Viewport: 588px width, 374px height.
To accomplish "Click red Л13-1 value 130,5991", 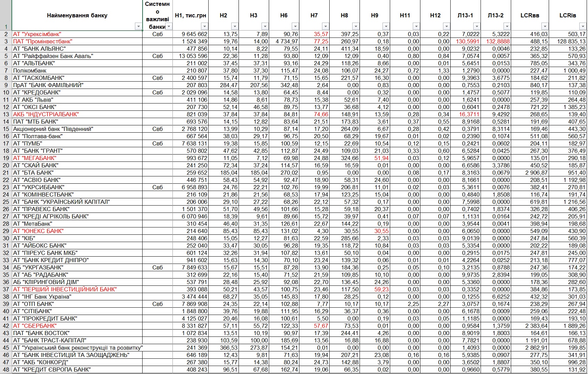I will [x=466, y=41].
